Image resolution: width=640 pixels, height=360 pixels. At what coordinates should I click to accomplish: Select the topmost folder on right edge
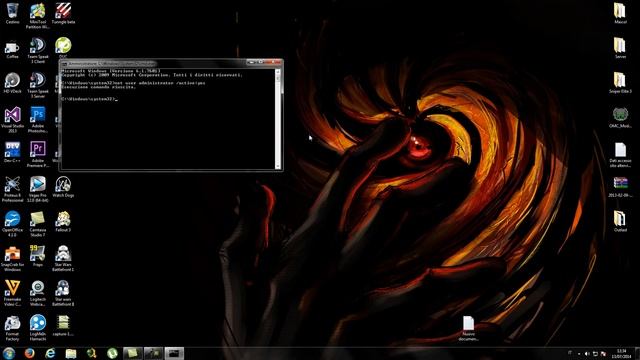[x=620, y=13]
